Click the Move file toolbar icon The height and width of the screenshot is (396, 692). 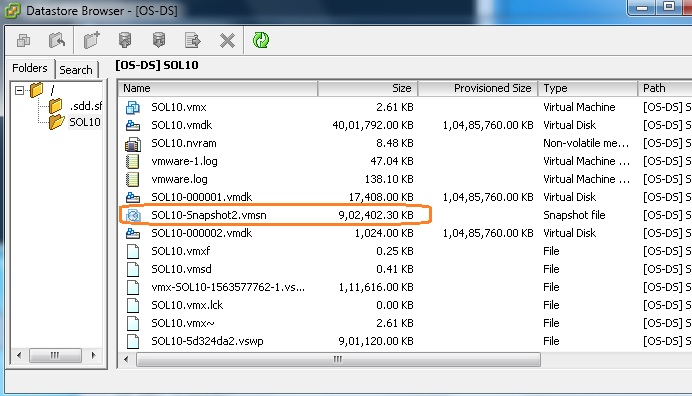tap(192, 40)
